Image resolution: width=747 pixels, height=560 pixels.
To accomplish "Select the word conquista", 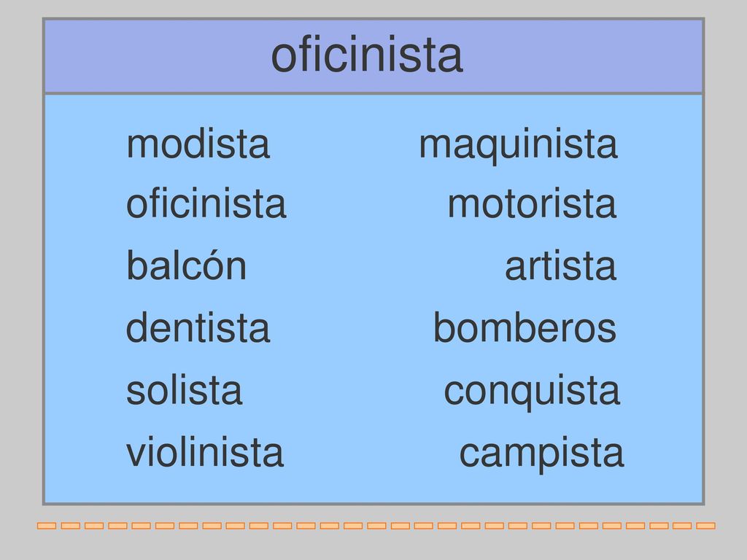I will (532, 392).
